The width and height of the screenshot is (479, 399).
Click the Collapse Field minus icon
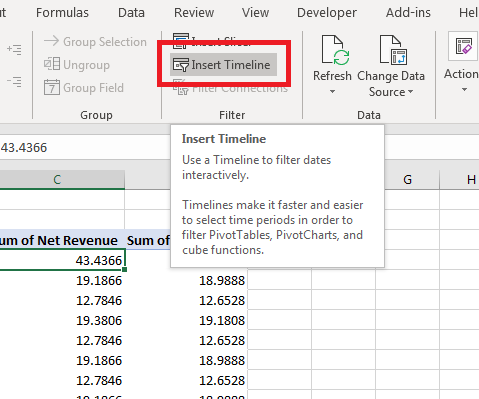coord(14,82)
